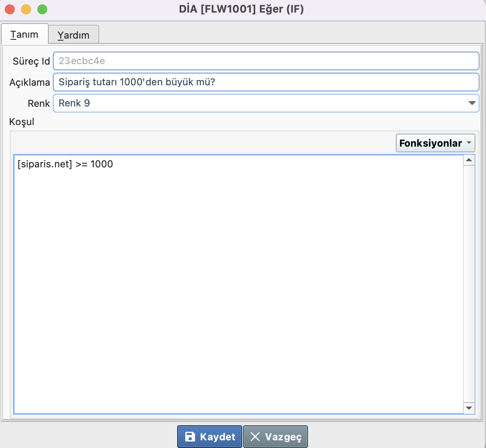Click the [siparis.net] >= 1000 expression text
The width and height of the screenshot is (486, 448).
[65, 164]
